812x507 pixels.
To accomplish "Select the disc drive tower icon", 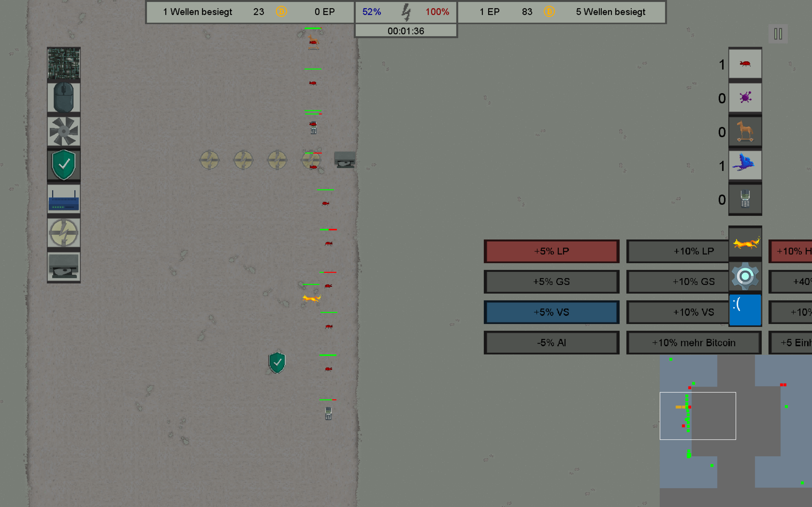I will (x=63, y=266).
